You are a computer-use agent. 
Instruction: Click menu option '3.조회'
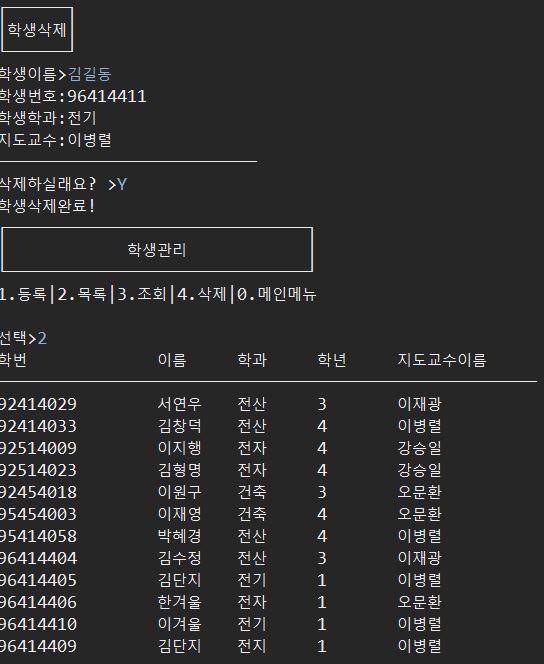click(x=142, y=294)
